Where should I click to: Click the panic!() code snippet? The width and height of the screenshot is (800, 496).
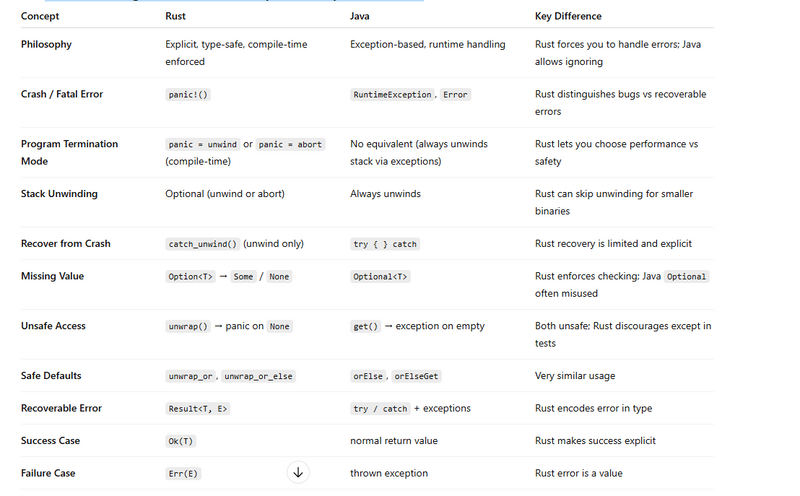[x=188, y=94]
